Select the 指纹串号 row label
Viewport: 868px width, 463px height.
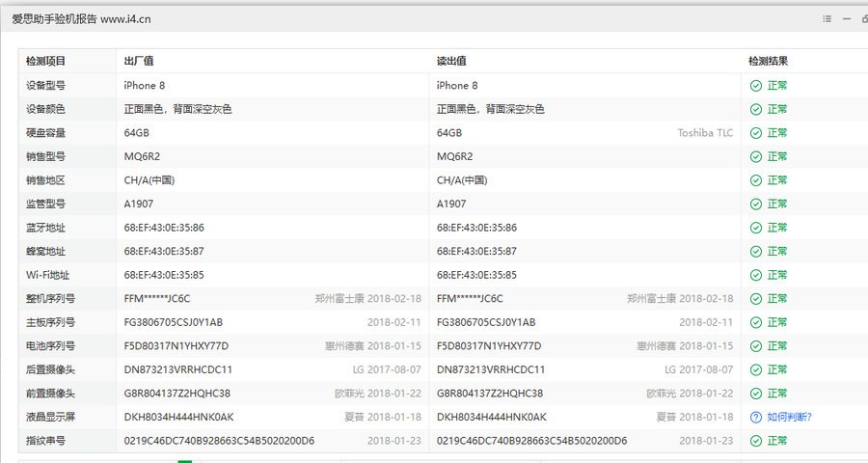click(x=45, y=441)
